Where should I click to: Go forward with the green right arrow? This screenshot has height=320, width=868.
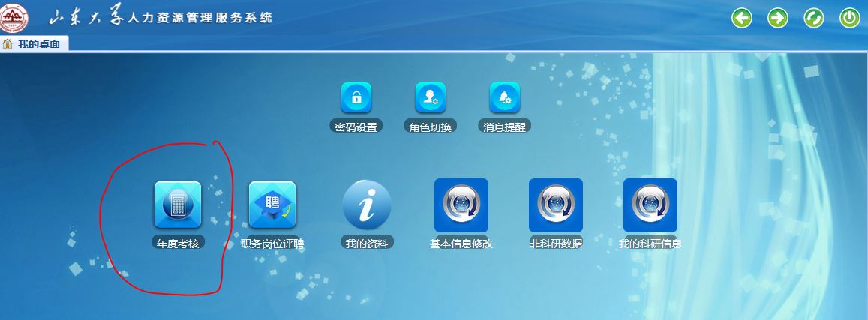(778, 18)
